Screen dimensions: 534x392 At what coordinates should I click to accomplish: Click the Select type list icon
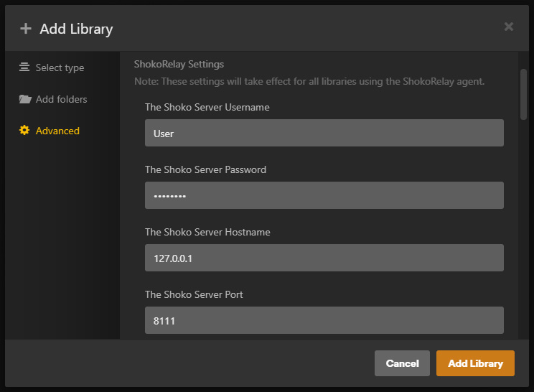pos(24,67)
